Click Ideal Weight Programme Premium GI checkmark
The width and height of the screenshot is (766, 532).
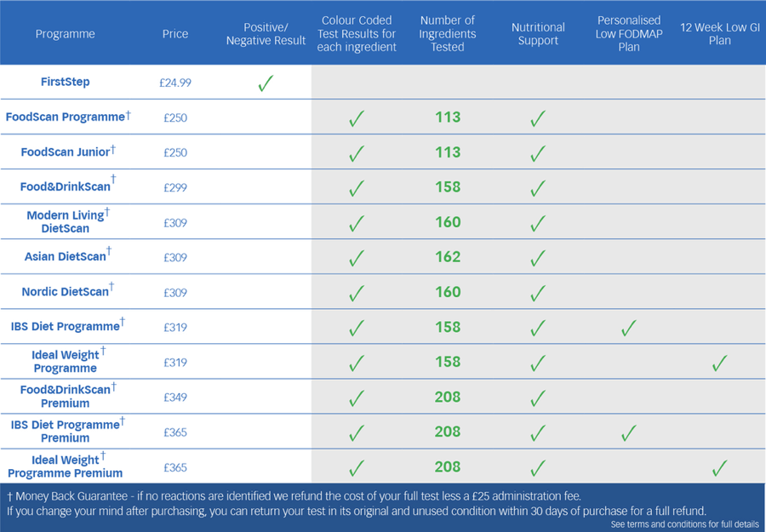tap(719, 468)
